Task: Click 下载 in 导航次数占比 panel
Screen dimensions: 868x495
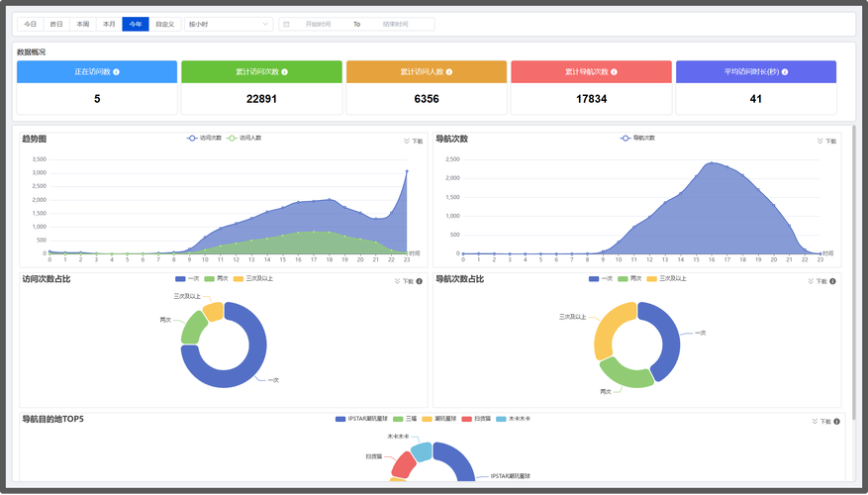Action: click(817, 282)
